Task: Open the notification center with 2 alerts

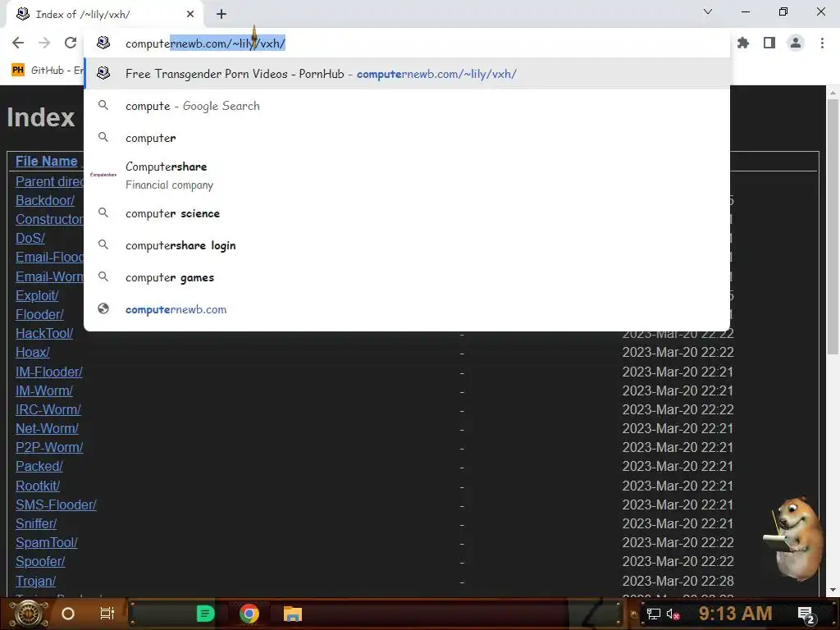Action: point(806,614)
